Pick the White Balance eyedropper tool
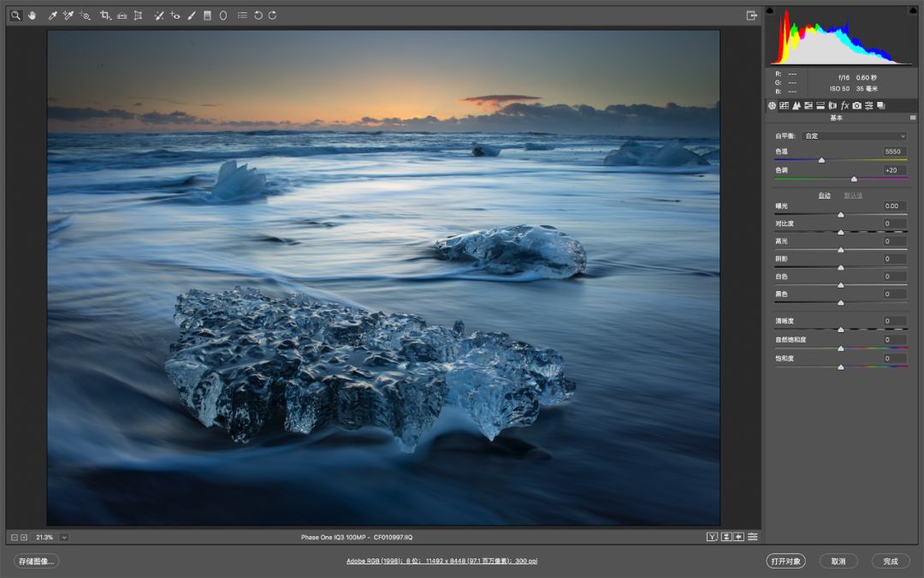This screenshot has height=578, width=924. pyautogui.click(x=52, y=15)
